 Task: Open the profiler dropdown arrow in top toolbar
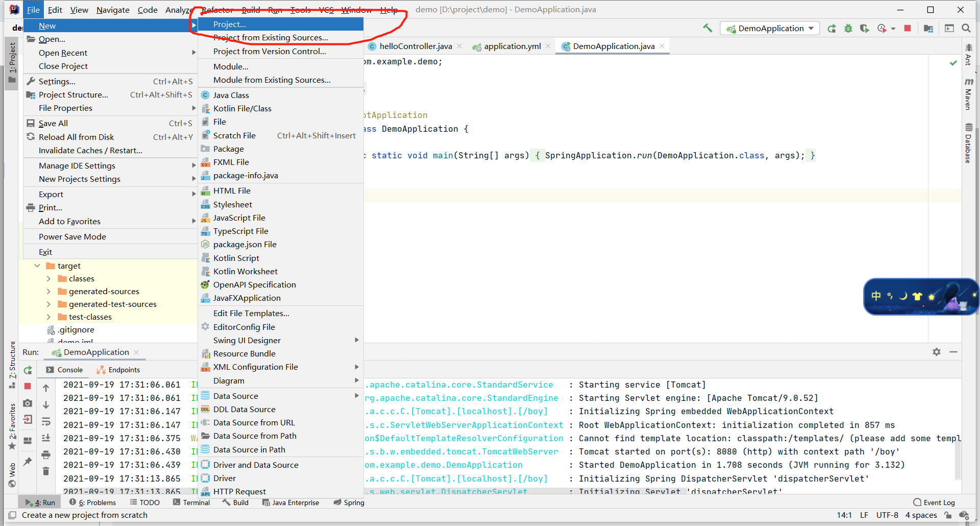[893, 29]
